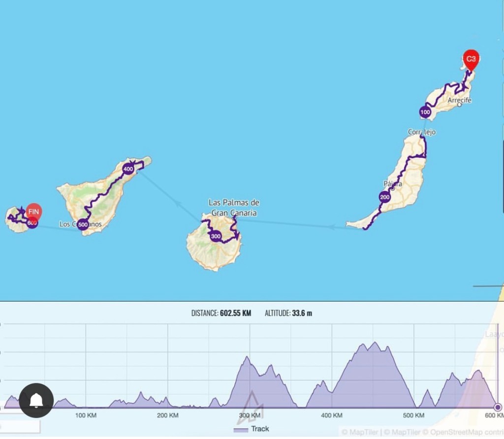Click the red C3 checkpoint pin

pyautogui.click(x=471, y=60)
